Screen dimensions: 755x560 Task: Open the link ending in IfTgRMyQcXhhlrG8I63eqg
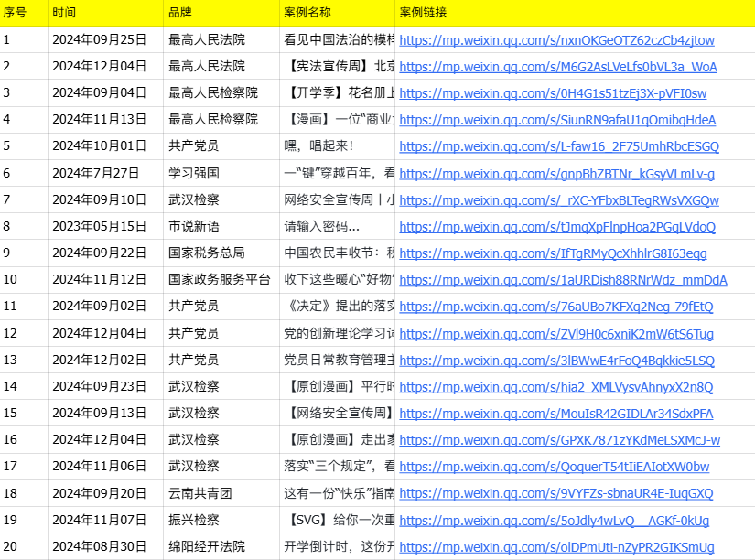[553, 253]
